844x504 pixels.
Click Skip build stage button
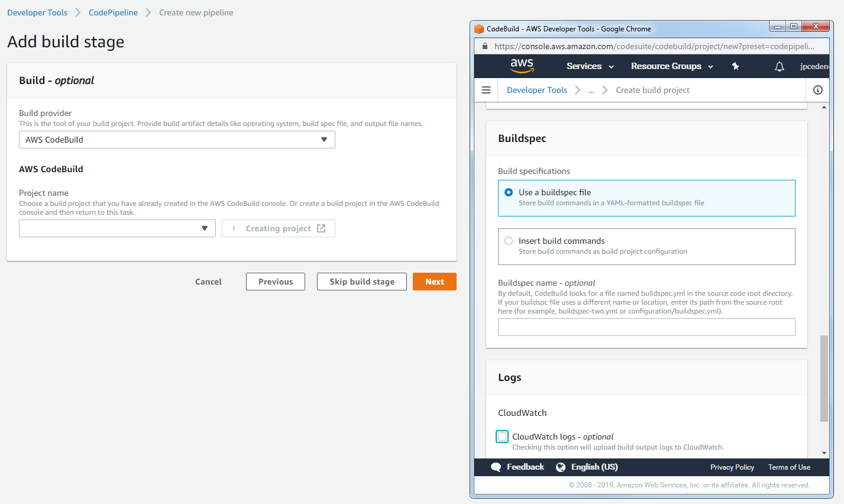click(x=362, y=282)
